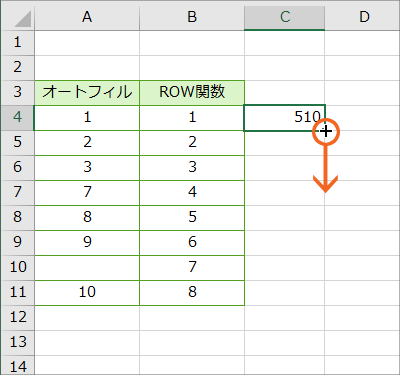Select row 2 header
This screenshot has height=375, width=400.
(x=17, y=68)
